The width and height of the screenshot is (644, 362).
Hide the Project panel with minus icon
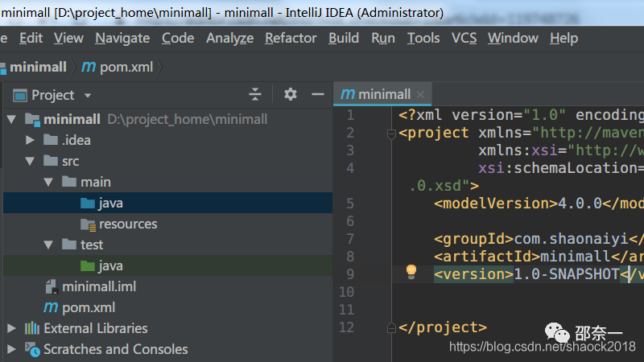pyautogui.click(x=317, y=94)
